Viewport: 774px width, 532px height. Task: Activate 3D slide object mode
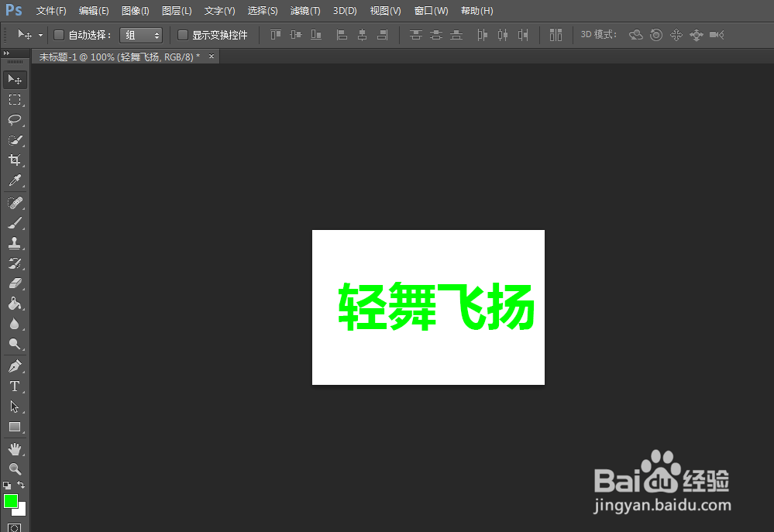[697, 35]
